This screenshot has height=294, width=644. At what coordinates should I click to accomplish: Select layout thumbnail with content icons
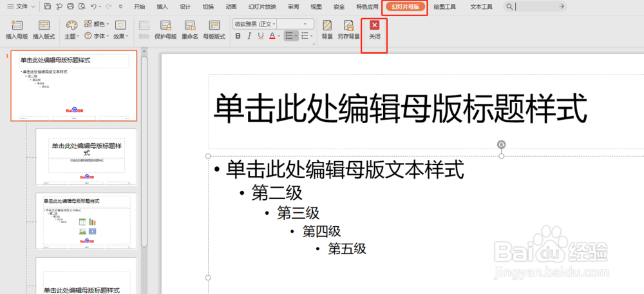pyautogui.click(x=86, y=220)
